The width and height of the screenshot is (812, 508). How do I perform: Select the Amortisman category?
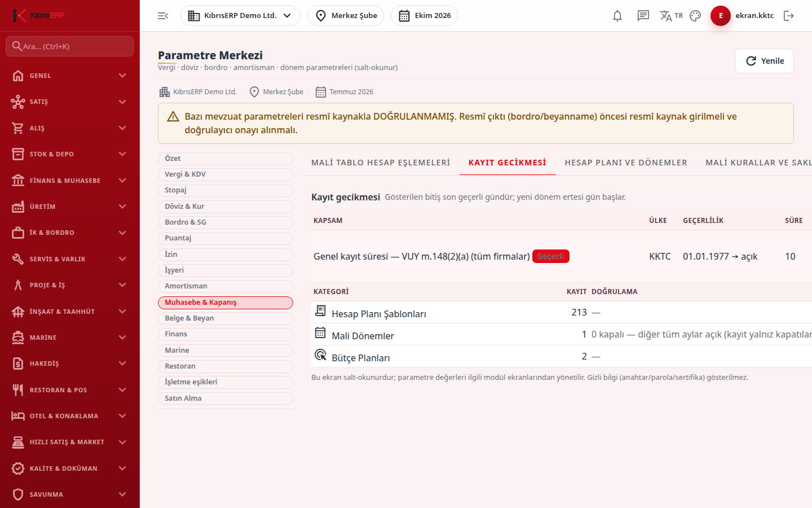pyautogui.click(x=226, y=286)
